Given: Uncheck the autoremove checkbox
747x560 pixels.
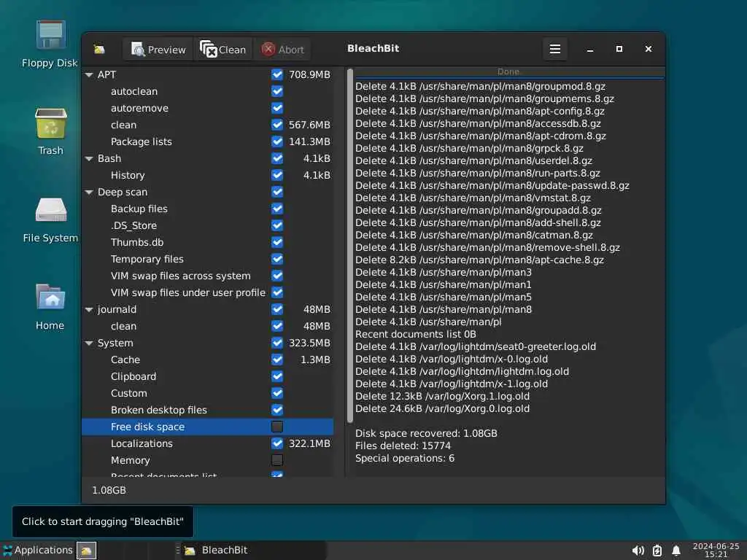Looking at the screenshot, I should click(277, 108).
